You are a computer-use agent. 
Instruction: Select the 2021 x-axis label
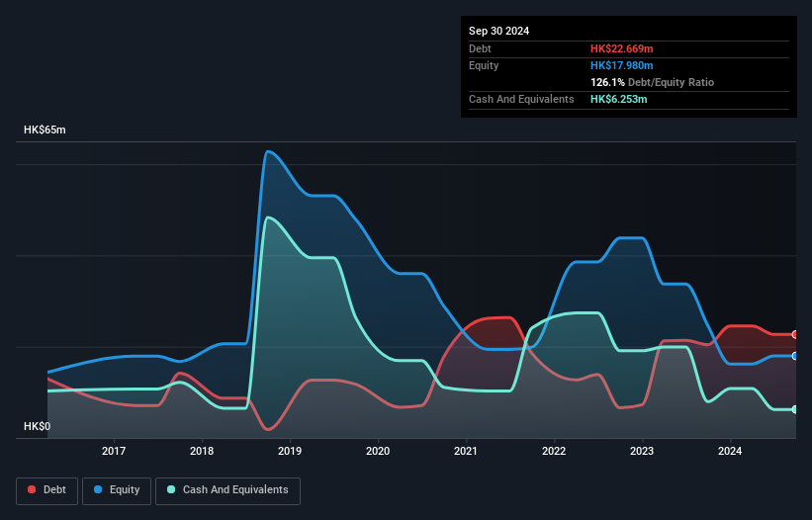[x=466, y=451]
